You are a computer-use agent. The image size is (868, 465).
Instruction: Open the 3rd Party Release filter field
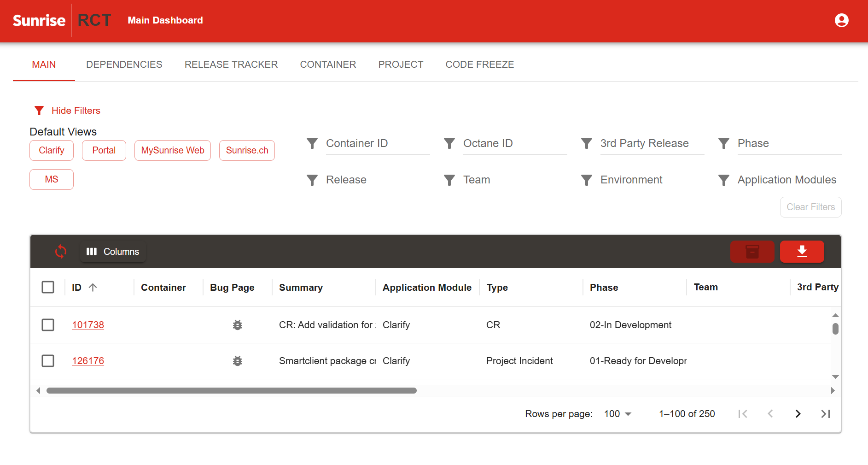[x=652, y=144]
